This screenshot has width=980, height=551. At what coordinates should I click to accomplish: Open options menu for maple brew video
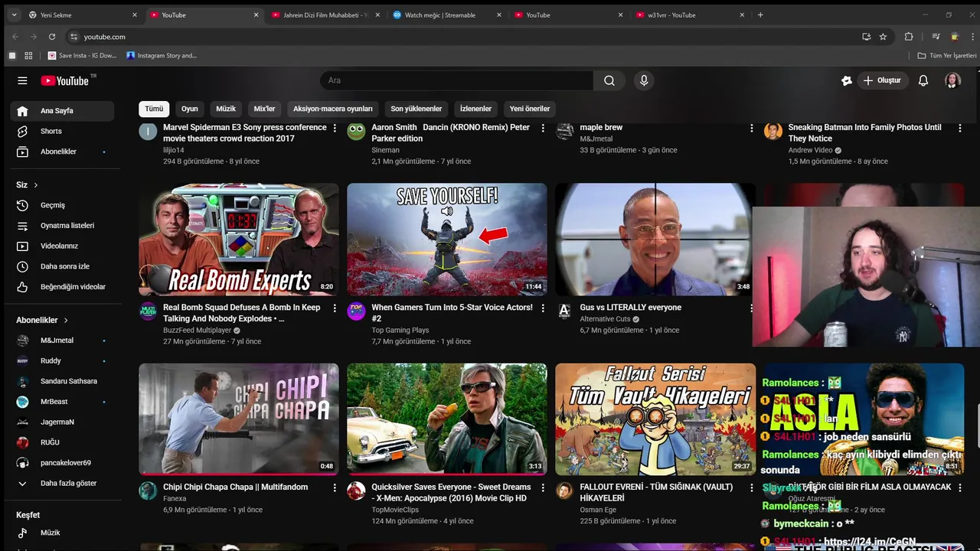click(x=751, y=128)
